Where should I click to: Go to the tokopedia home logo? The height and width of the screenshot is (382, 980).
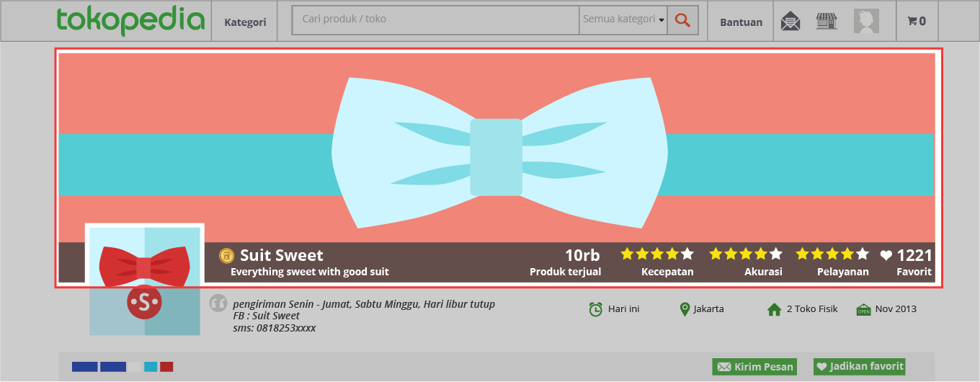pos(130,20)
